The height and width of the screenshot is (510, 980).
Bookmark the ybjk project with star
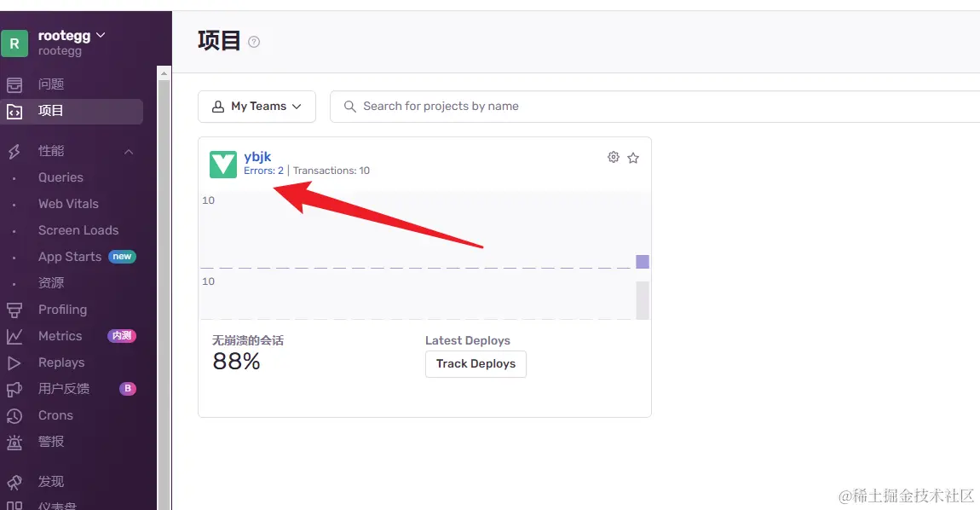point(633,158)
